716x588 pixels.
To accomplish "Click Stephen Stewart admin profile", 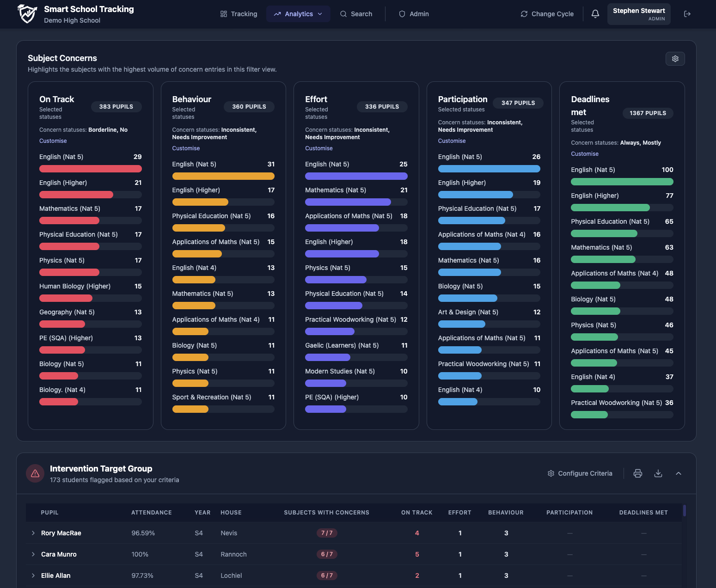I will click(x=639, y=14).
